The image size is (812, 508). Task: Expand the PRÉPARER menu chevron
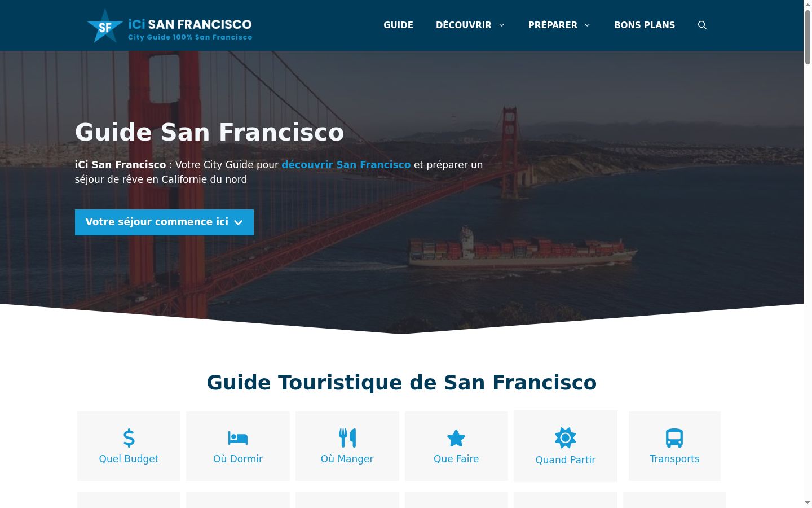point(587,25)
